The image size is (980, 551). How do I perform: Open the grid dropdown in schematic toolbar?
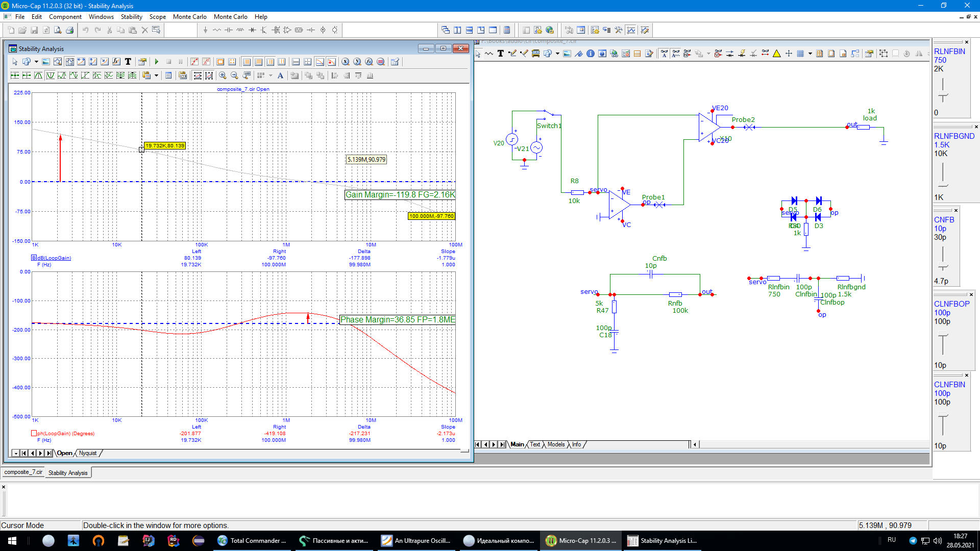click(x=810, y=54)
